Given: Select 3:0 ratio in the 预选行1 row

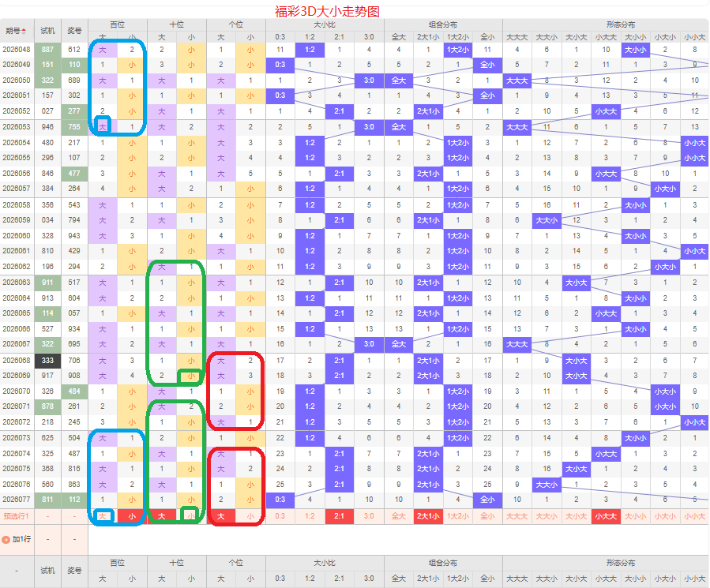Looking at the screenshot, I should tap(369, 516).
